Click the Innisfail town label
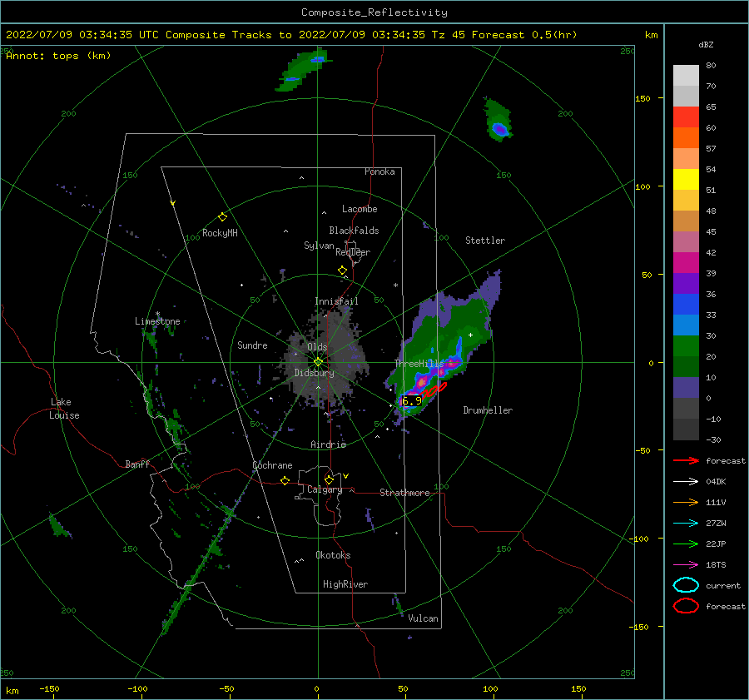This screenshot has height=700, width=749. pos(336,301)
